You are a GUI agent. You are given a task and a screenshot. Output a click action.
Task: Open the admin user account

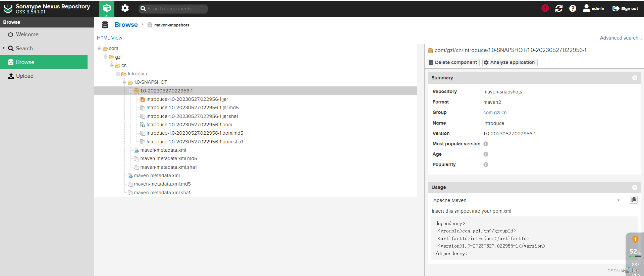593,8
